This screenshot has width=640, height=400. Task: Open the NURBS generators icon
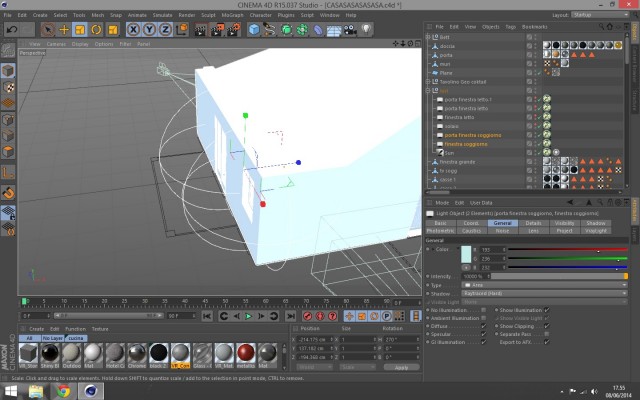286,30
